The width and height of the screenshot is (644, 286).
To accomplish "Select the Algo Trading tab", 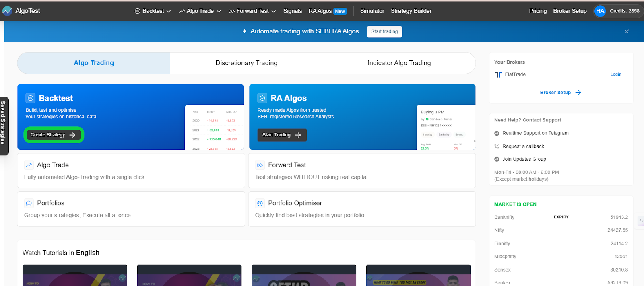I will (94, 63).
